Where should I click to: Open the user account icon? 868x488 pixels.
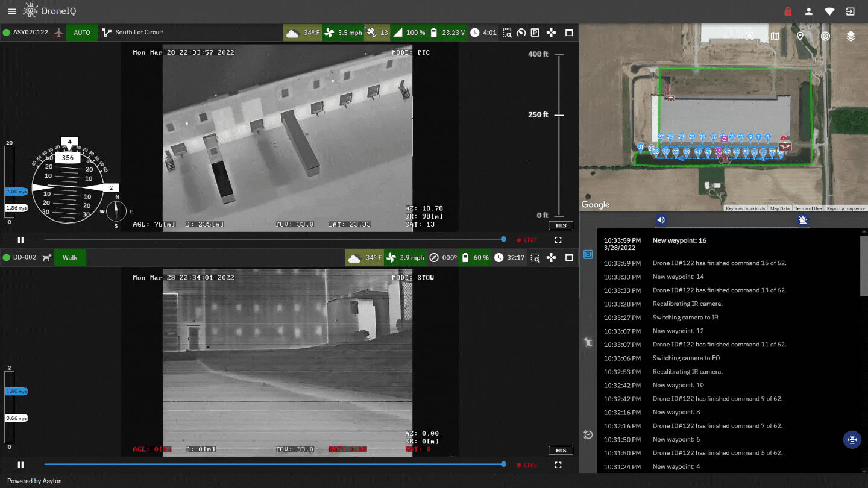[809, 11]
